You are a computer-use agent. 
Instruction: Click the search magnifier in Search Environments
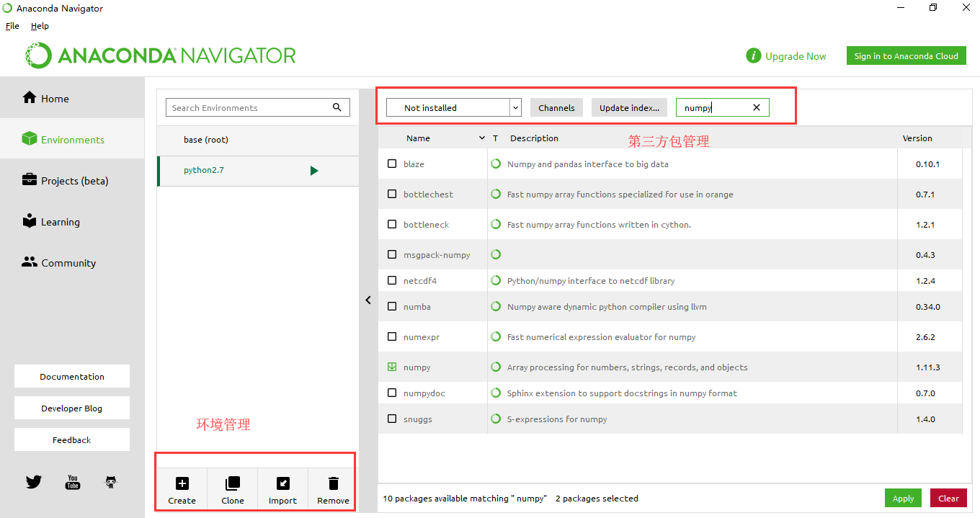point(337,107)
